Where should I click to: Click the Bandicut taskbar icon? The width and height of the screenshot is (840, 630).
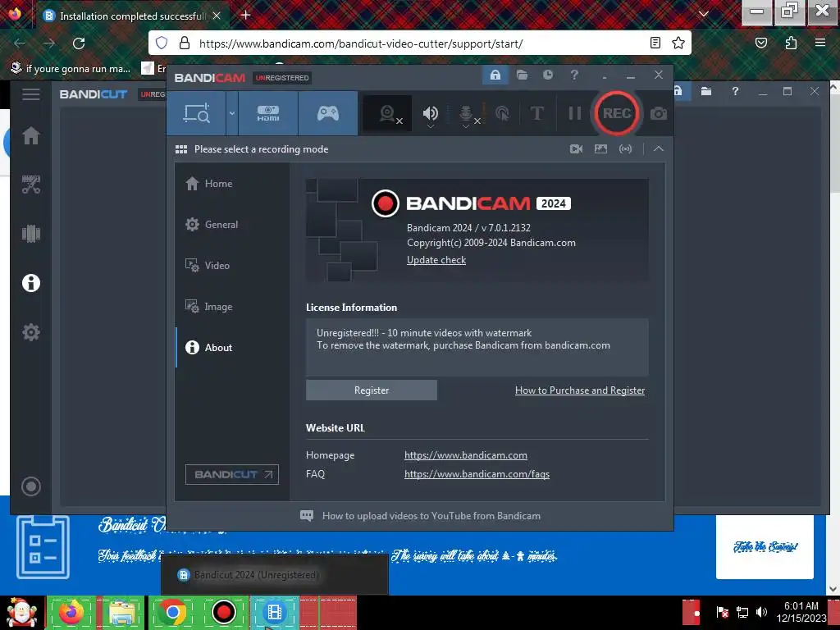[x=274, y=612]
